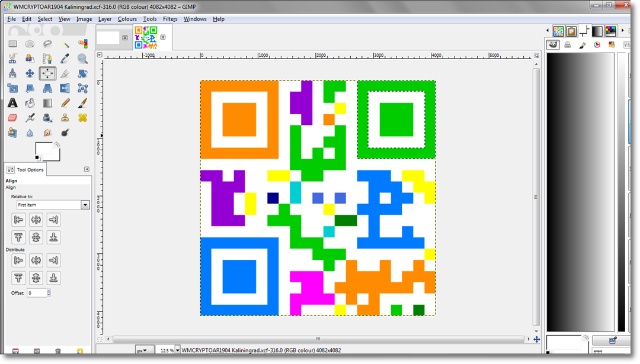Align right edge of target

(53, 220)
